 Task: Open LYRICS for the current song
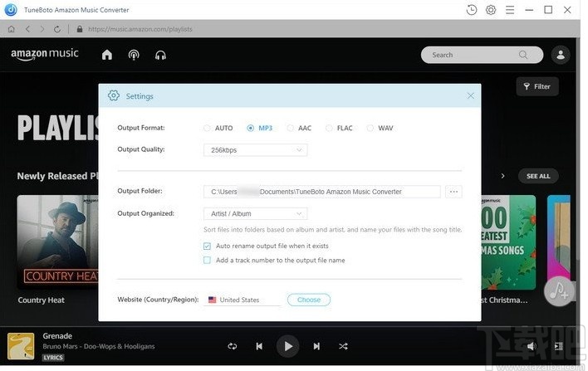click(x=53, y=358)
